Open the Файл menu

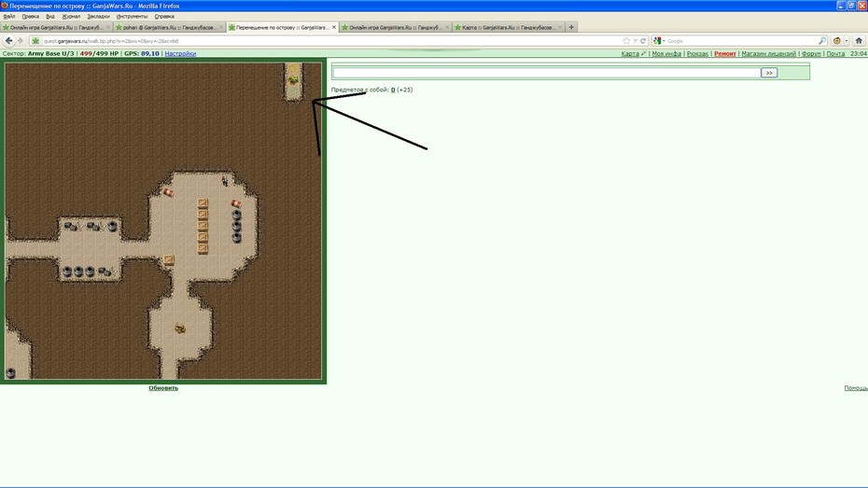pyautogui.click(x=9, y=17)
